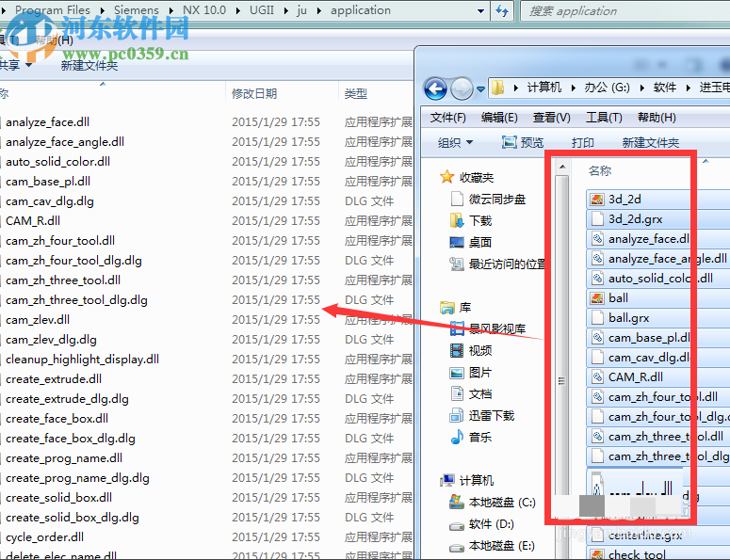Click the 库 libraries icon
This screenshot has height=560, width=730.
tap(446, 308)
